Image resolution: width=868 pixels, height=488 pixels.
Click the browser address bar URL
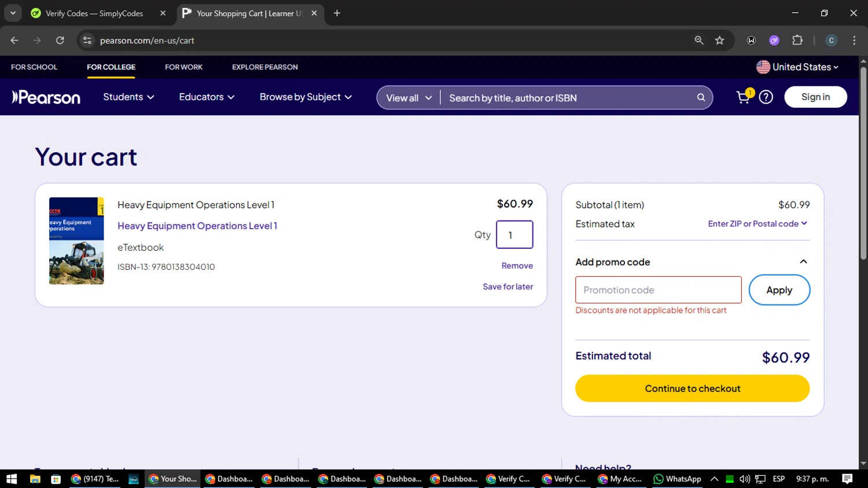coord(147,41)
